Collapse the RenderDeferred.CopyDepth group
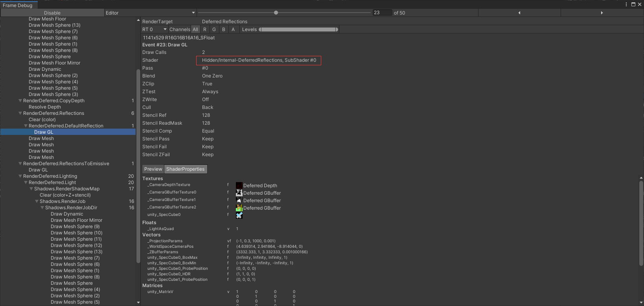The width and height of the screenshot is (644, 306). click(x=20, y=101)
